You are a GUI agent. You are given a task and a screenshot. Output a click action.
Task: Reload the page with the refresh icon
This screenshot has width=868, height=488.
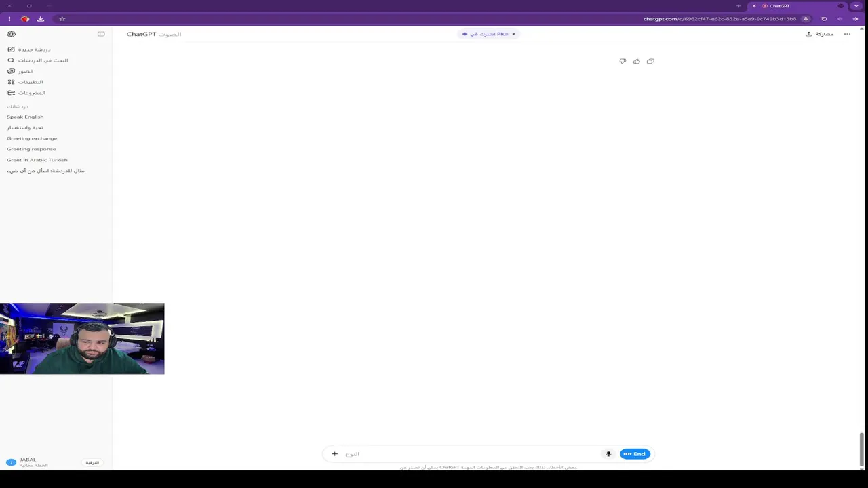click(x=824, y=19)
